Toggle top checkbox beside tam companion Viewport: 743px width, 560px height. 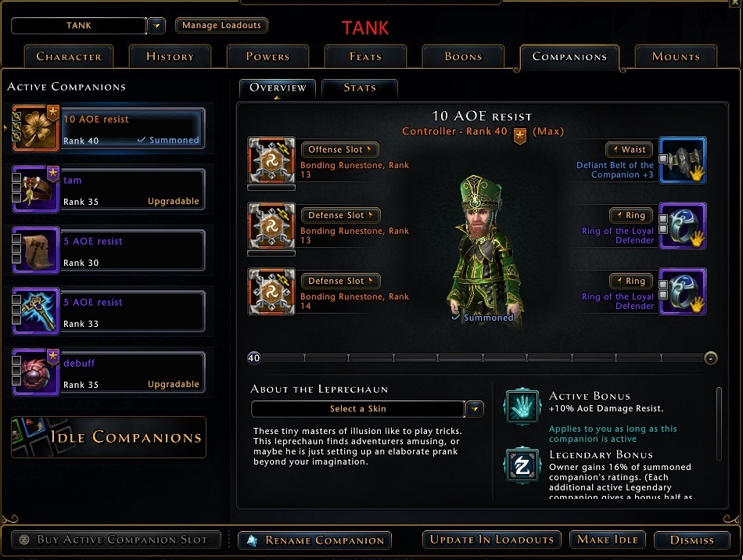point(16,178)
